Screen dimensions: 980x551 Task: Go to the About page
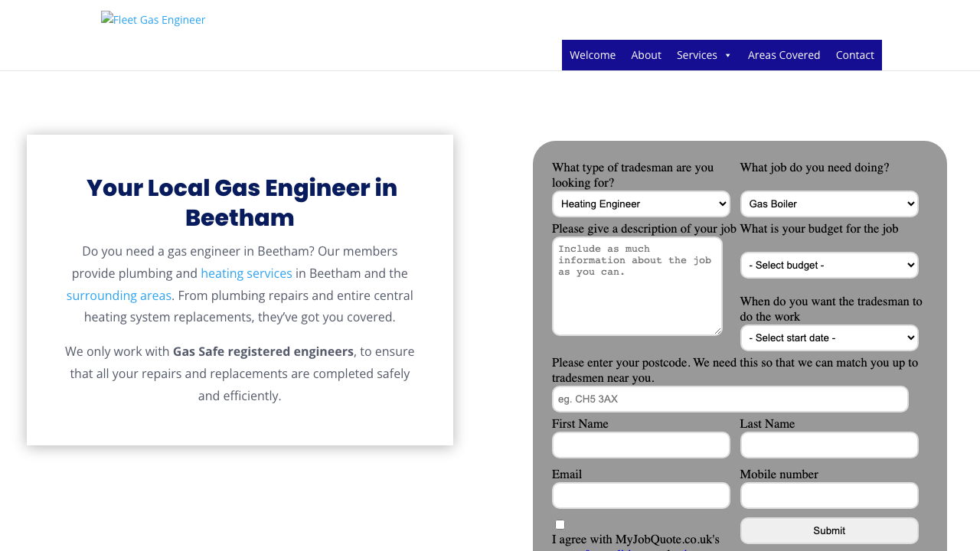point(646,54)
